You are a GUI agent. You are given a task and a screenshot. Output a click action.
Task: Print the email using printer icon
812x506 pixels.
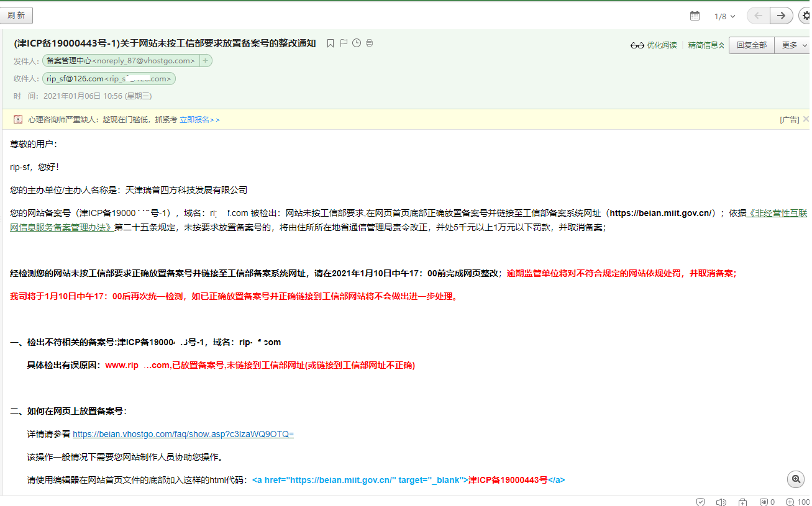370,43
